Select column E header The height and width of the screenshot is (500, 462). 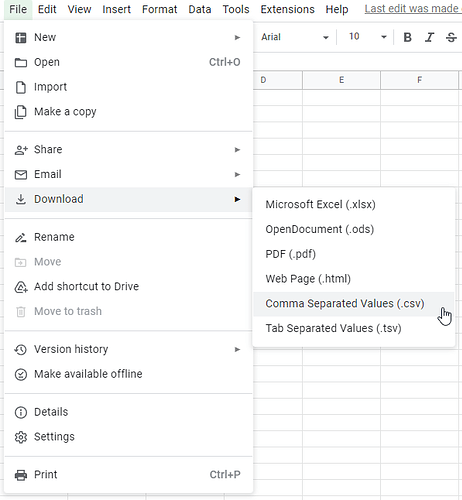(x=341, y=80)
